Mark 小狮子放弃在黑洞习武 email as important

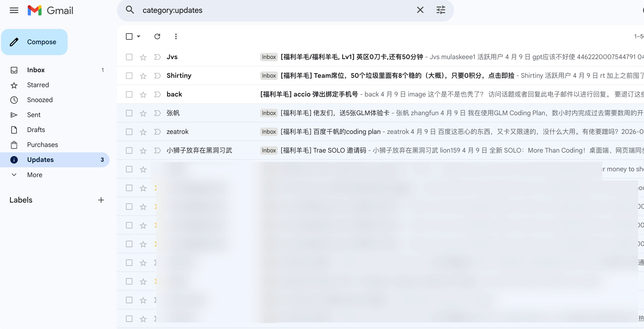point(157,150)
